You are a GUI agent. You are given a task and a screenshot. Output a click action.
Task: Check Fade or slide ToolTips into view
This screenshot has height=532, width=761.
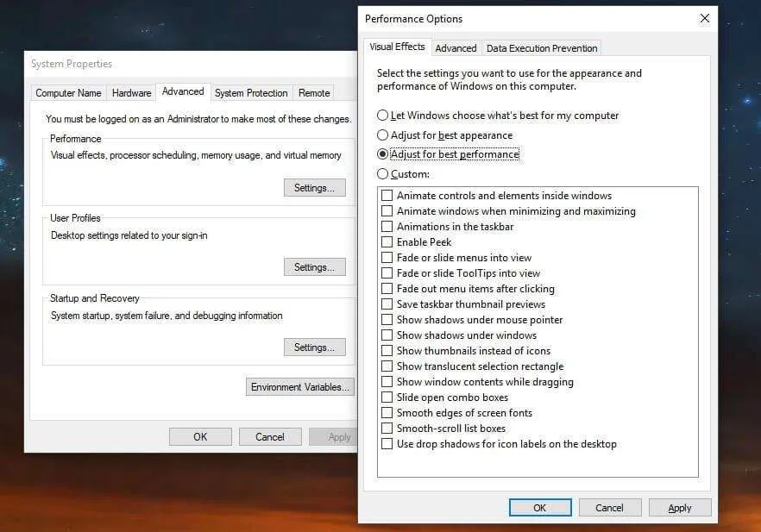click(x=387, y=273)
